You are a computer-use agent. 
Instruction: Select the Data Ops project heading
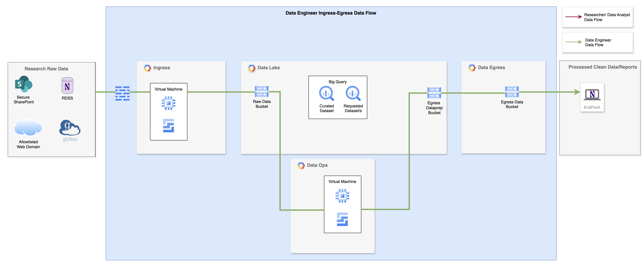[317, 165]
